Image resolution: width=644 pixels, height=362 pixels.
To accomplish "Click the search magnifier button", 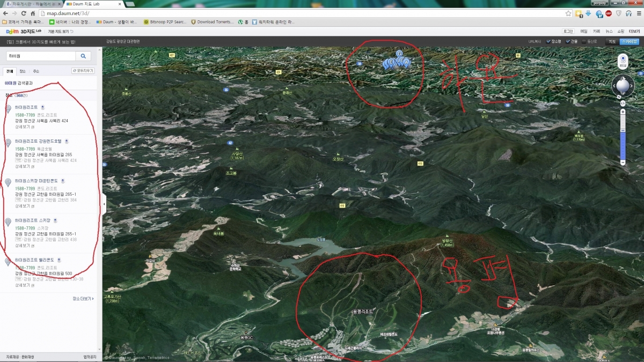I will [x=83, y=56].
